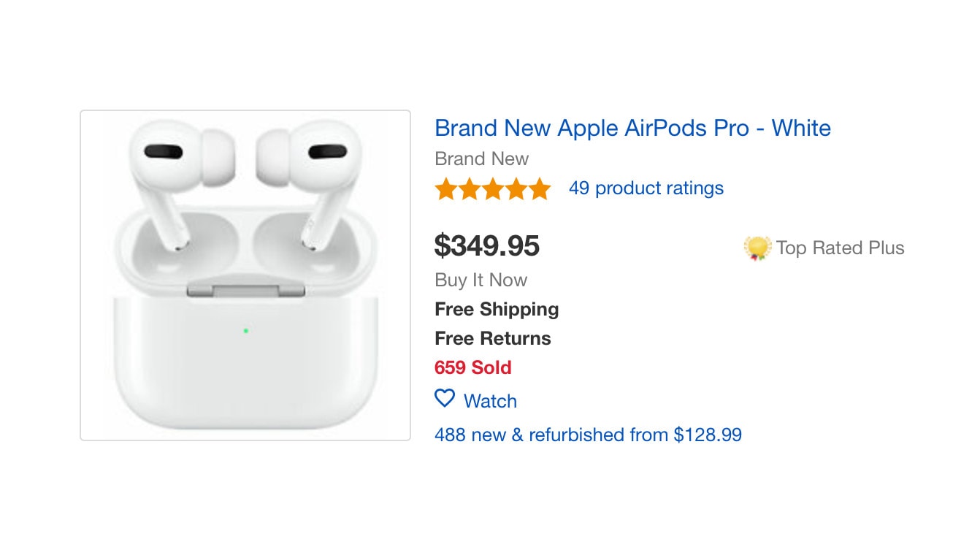Open the 49 product ratings link
The height and width of the screenshot is (550, 980).
(x=646, y=188)
